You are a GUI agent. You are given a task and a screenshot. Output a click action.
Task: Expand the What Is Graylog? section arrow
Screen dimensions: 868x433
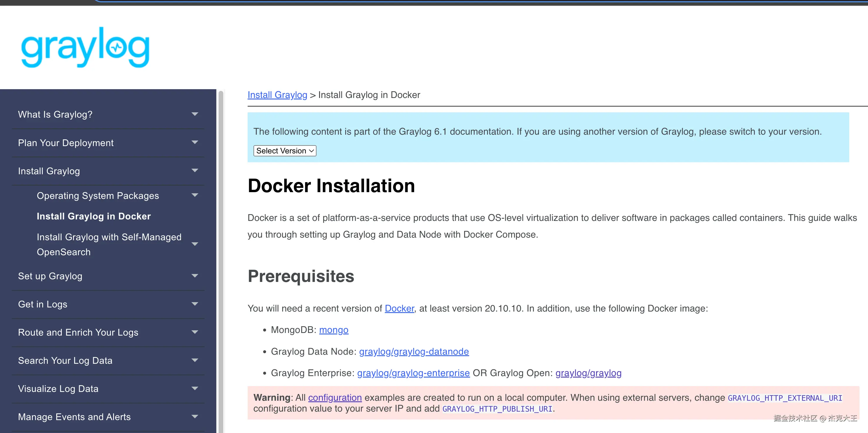[194, 114]
